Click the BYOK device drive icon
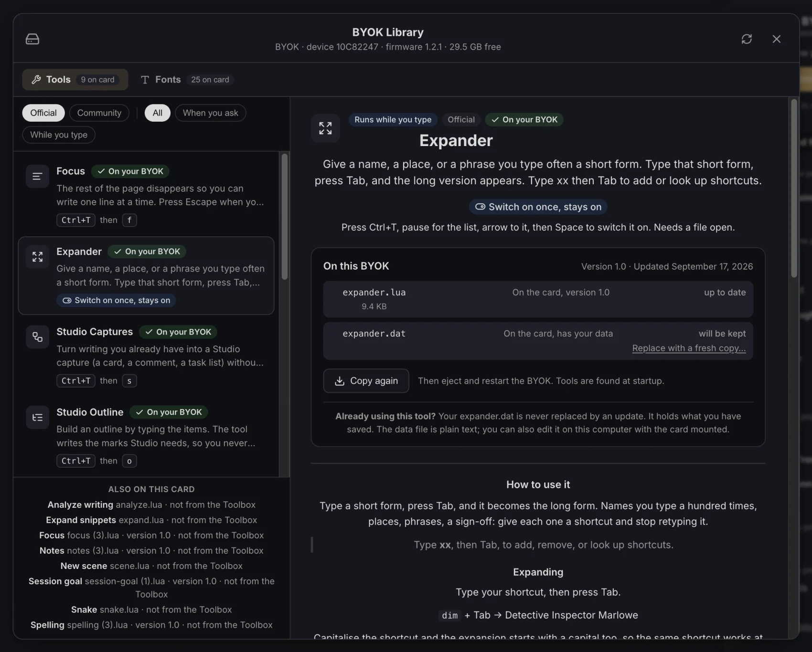The height and width of the screenshot is (652, 812). 32,39
